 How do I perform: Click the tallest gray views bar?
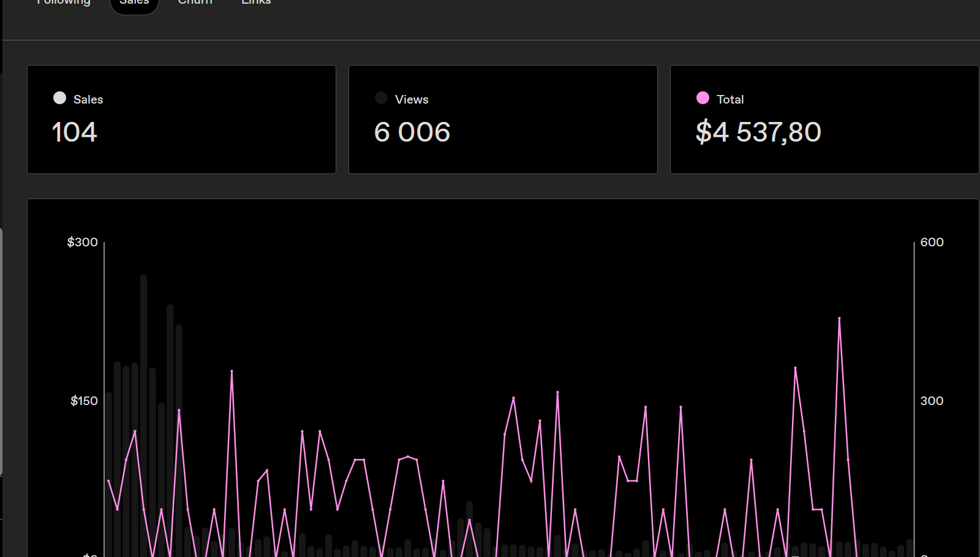[x=143, y=415]
